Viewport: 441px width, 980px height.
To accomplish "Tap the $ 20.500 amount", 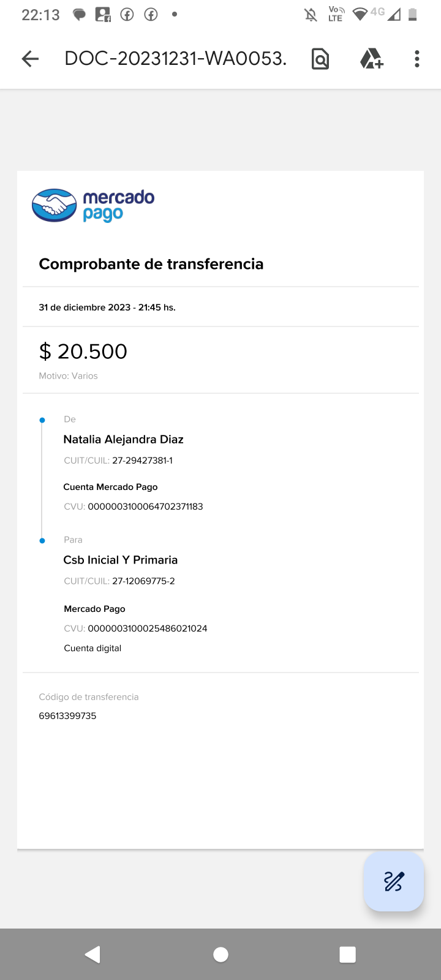I will pos(83,352).
